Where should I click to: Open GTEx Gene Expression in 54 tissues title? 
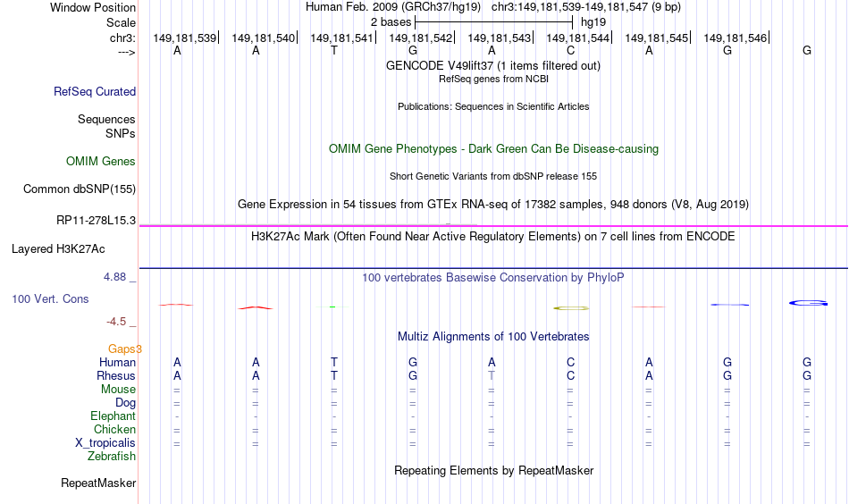coord(493,204)
